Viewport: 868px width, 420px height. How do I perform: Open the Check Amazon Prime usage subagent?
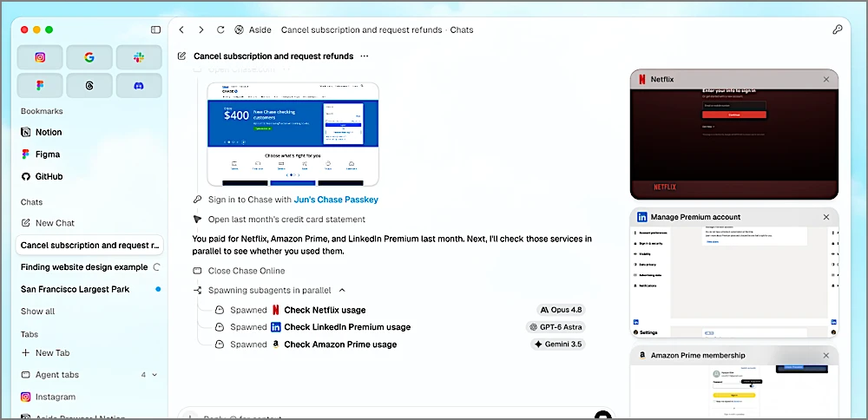coord(340,345)
